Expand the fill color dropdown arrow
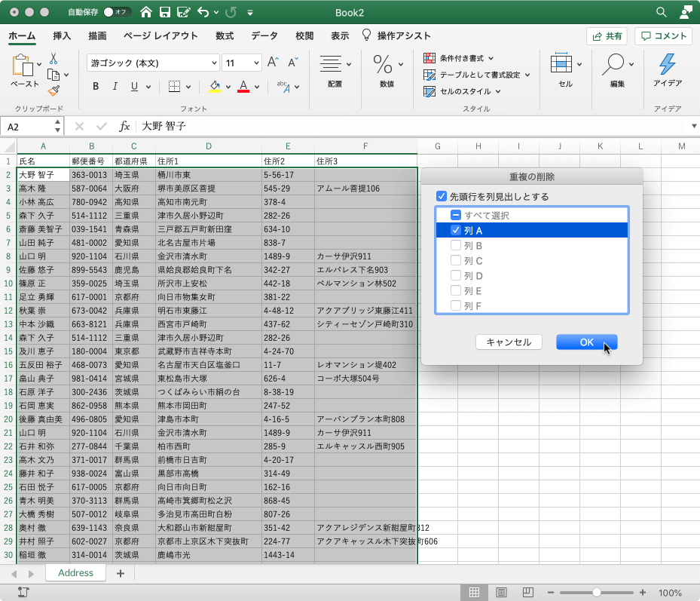Image resolution: width=700 pixels, height=601 pixels. coord(228,87)
